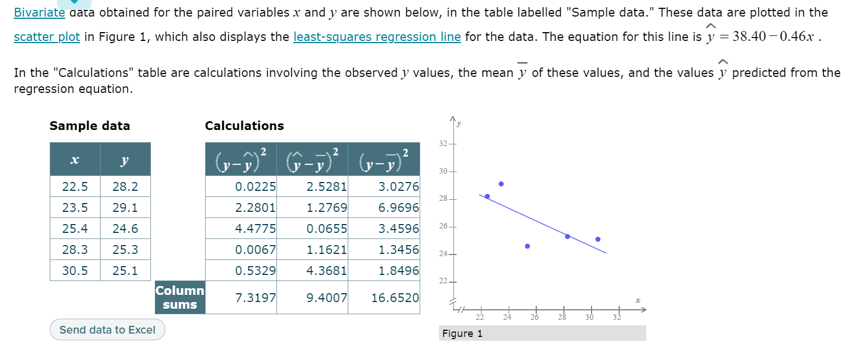Image resolution: width=868 pixels, height=343 pixels.
Task: Click the teal chevron icon above Bivariate
Action: [x=75, y=4]
